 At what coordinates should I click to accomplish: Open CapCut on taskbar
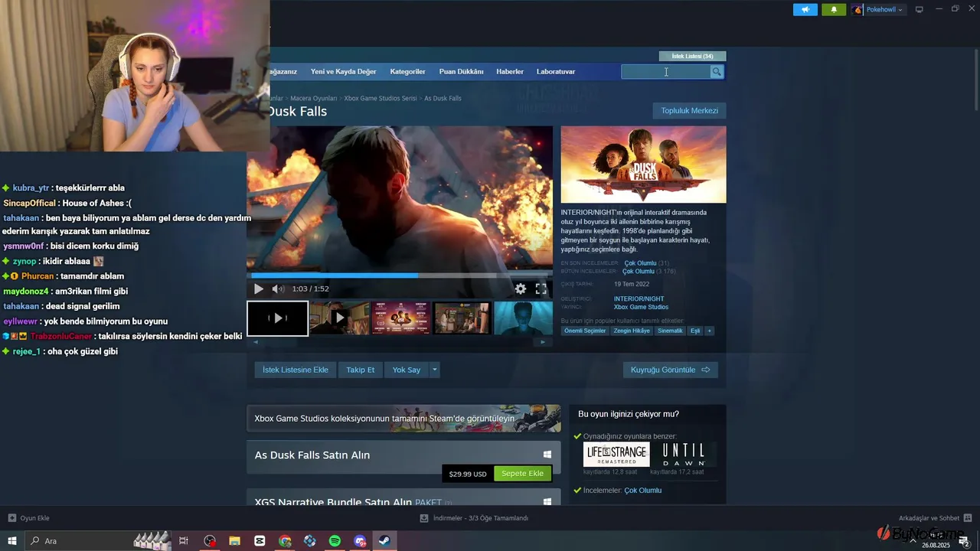pyautogui.click(x=260, y=541)
